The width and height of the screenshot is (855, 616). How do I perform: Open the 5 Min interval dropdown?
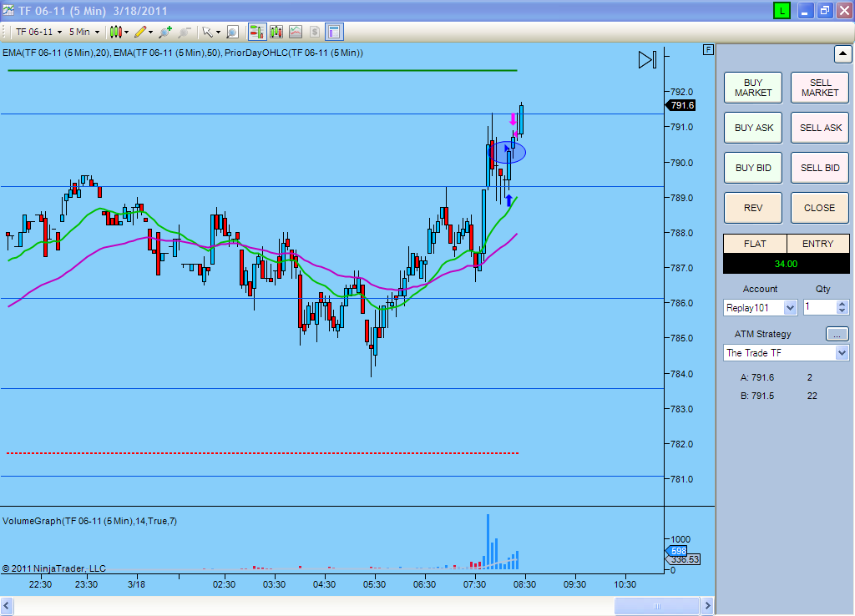pyautogui.click(x=84, y=33)
